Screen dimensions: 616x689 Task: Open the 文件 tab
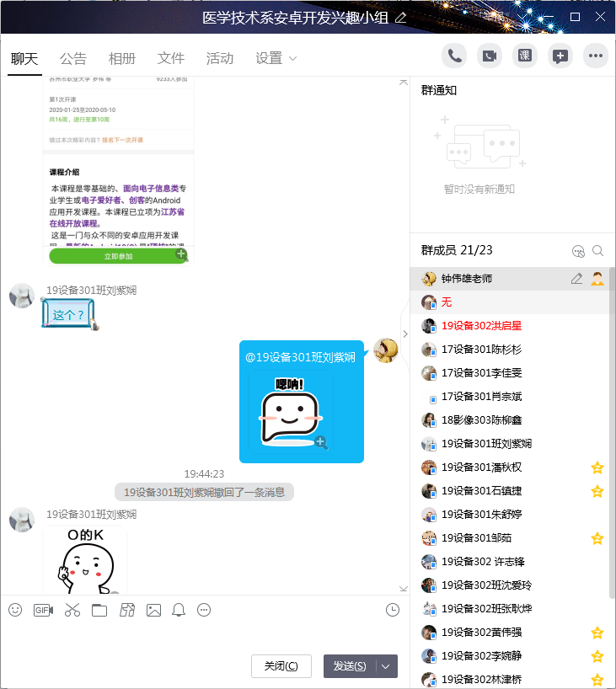coord(171,58)
